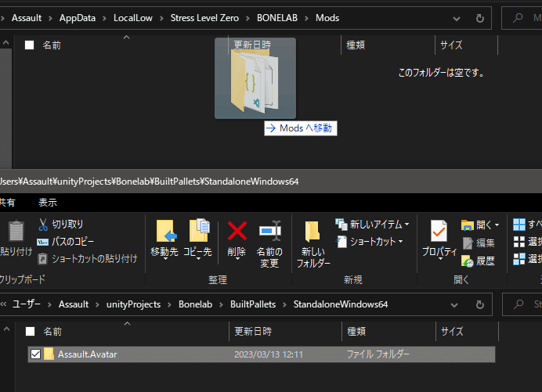Navigate to AppData in breadcrumb
Viewport: 542px width, 392px height.
(x=78, y=18)
